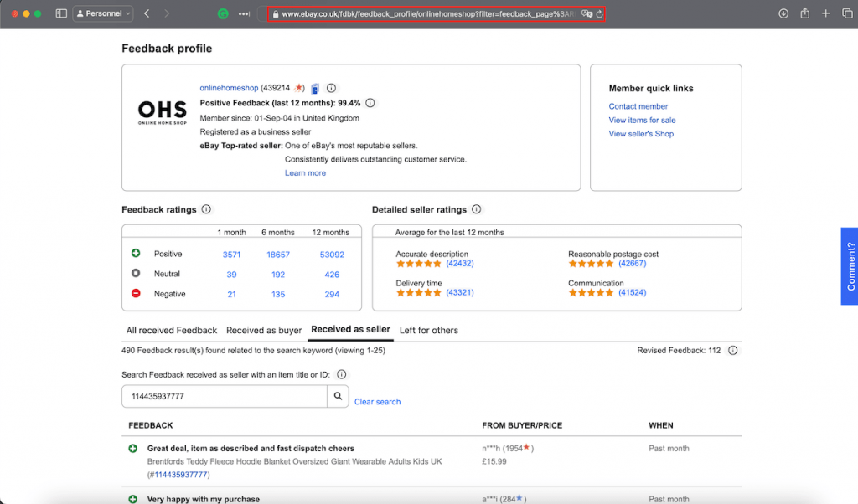The width and height of the screenshot is (858, 504).
Task: Click plus icon on Great deal feedback
Action: click(132, 448)
